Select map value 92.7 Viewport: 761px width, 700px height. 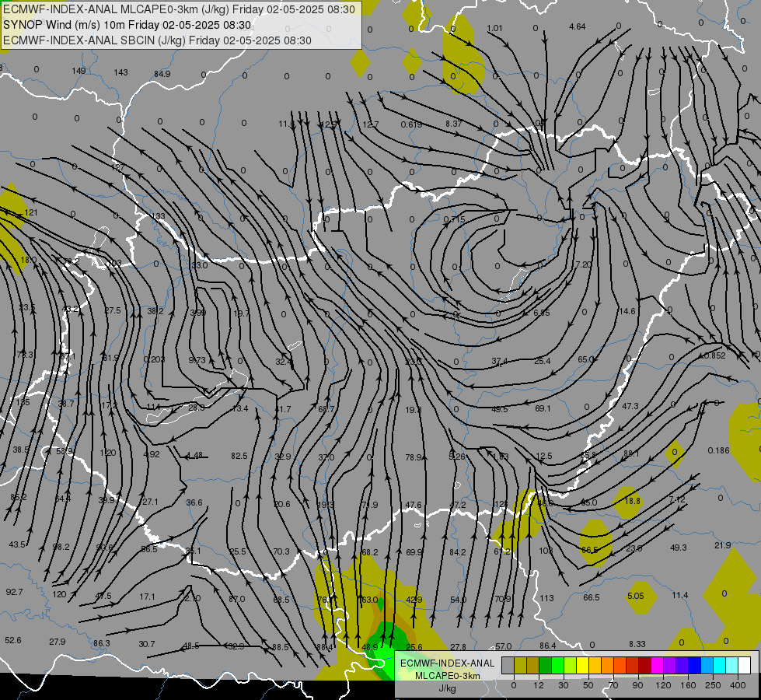click(14, 592)
